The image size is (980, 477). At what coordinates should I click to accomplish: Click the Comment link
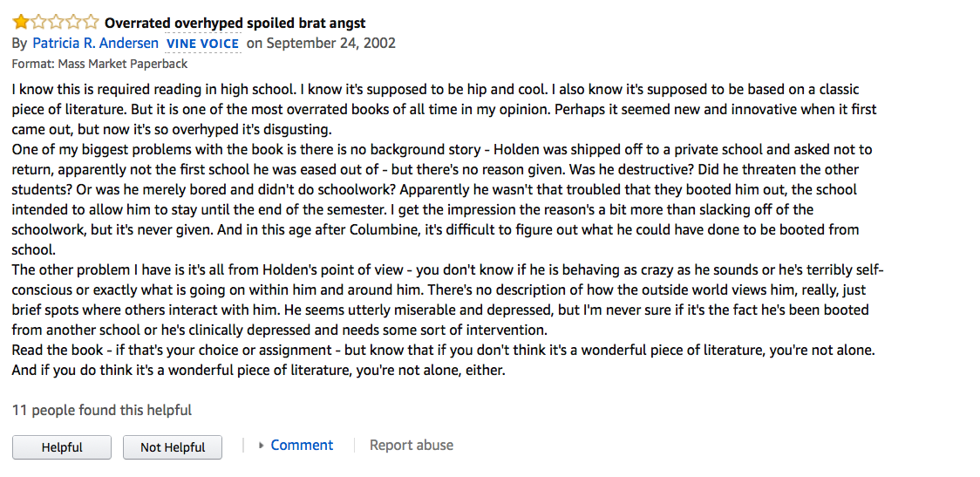point(302,445)
